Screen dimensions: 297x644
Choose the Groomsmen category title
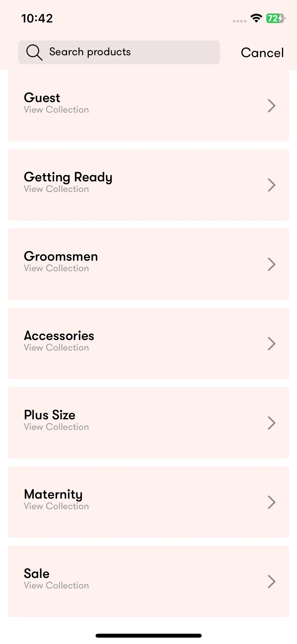pyautogui.click(x=61, y=256)
